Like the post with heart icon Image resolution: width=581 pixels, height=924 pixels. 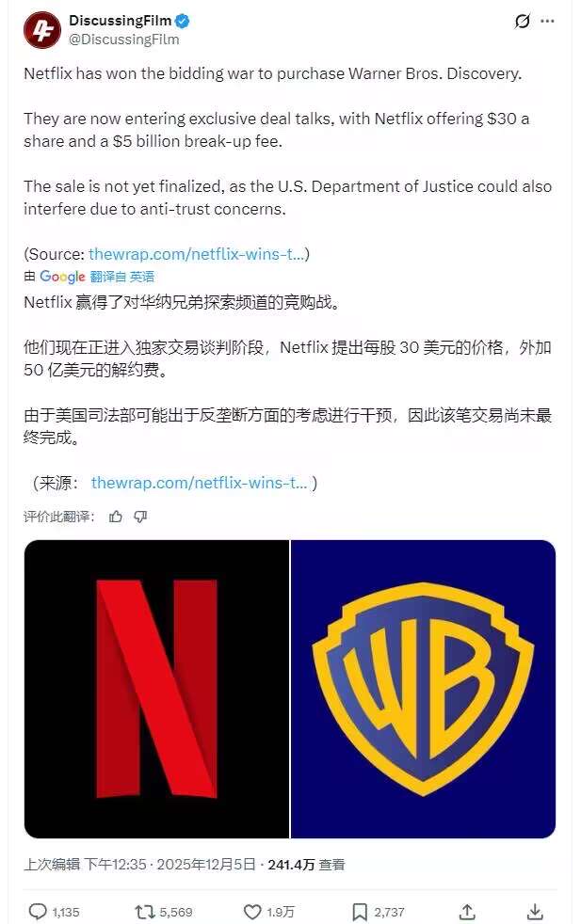click(252, 912)
